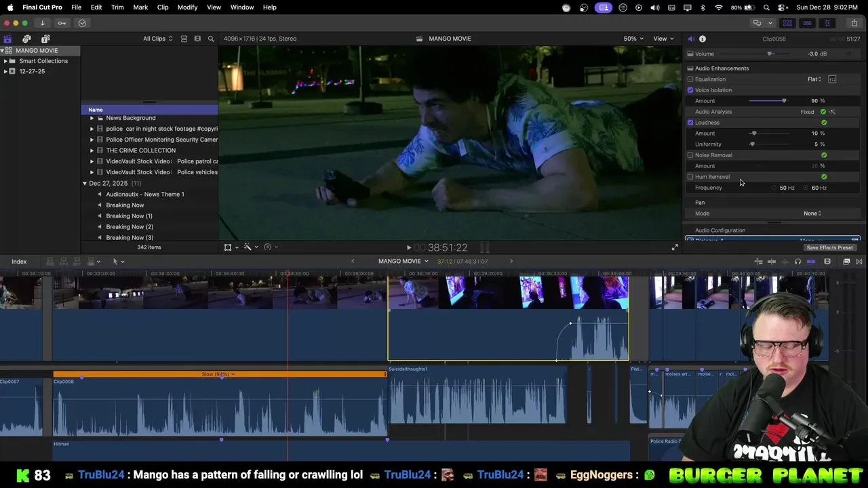Open the Effects browser icon
Viewport: 868px width, 488px height.
pos(846,262)
